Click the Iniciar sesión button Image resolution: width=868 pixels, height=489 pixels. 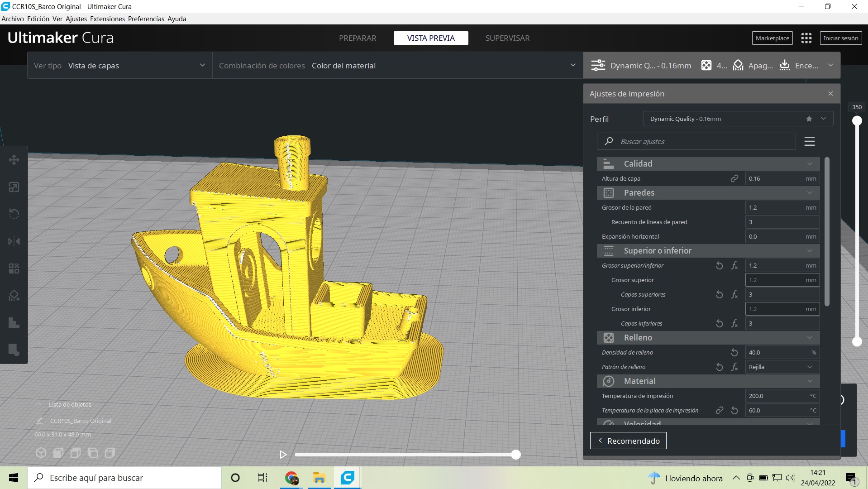click(841, 38)
